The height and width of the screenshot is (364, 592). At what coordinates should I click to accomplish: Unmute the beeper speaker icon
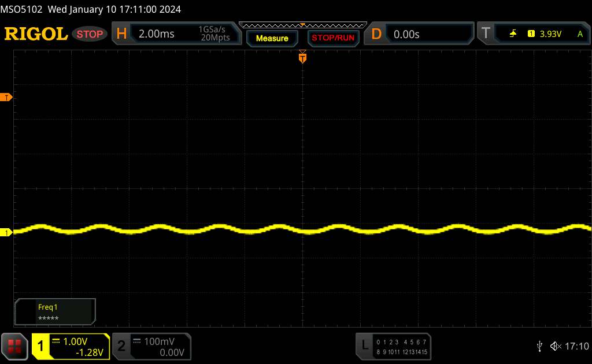tap(555, 346)
